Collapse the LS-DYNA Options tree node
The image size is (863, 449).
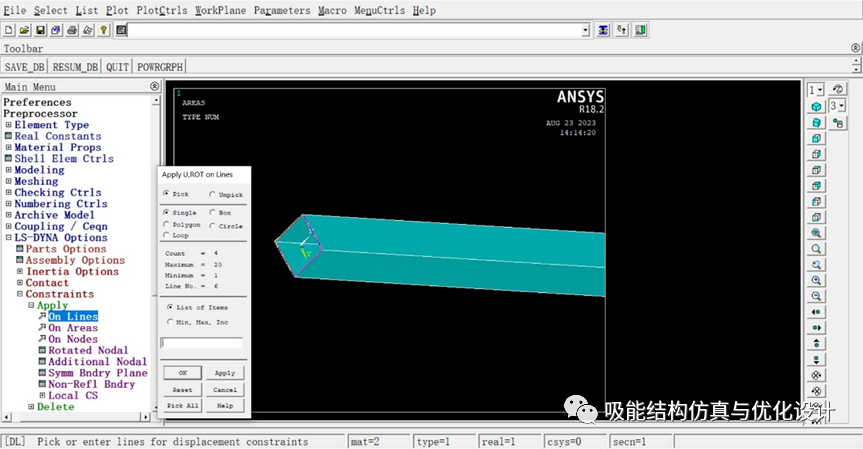(x=8, y=238)
